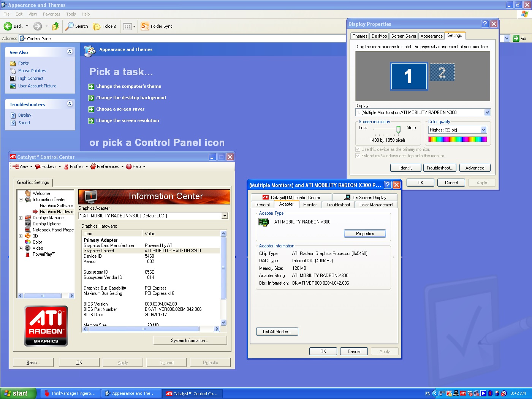Switch to the Monitor tab
Screen dimensions: 532x399
coord(310,205)
